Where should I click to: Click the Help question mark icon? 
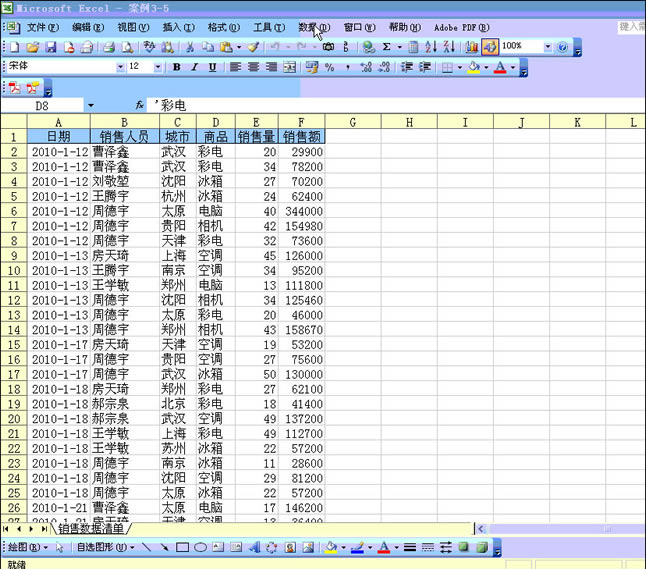pyautogui.click(x=562, y=47)
